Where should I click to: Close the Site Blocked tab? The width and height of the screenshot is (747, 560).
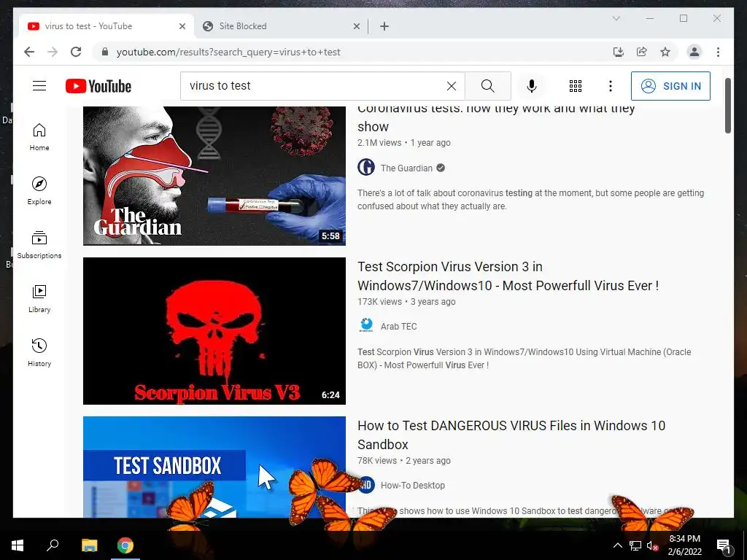[356, 26]
